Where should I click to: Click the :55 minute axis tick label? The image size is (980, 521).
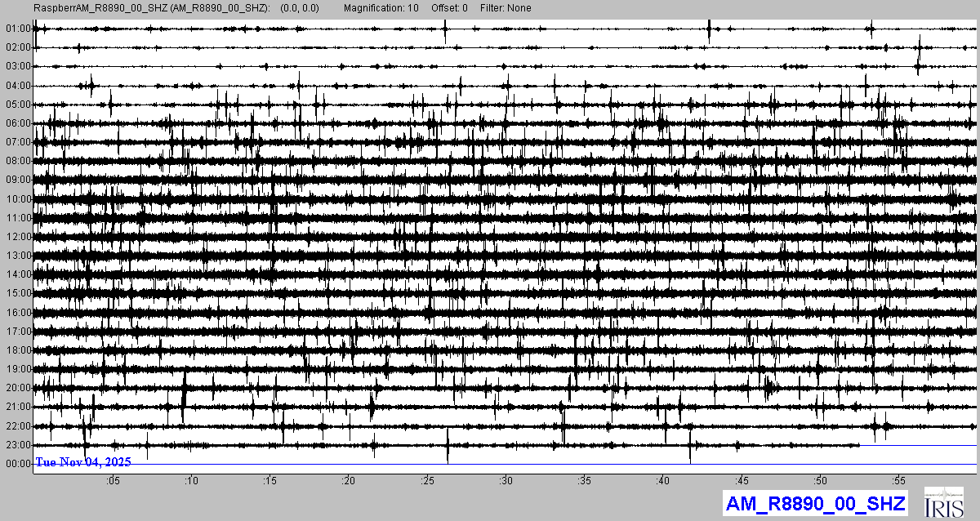pyautogui.click(x=901, y=481)
